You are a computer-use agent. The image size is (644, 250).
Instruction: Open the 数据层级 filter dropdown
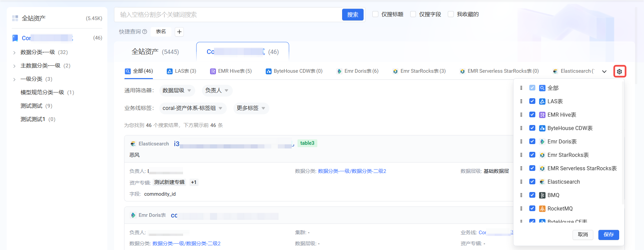[x=177, y=90]
